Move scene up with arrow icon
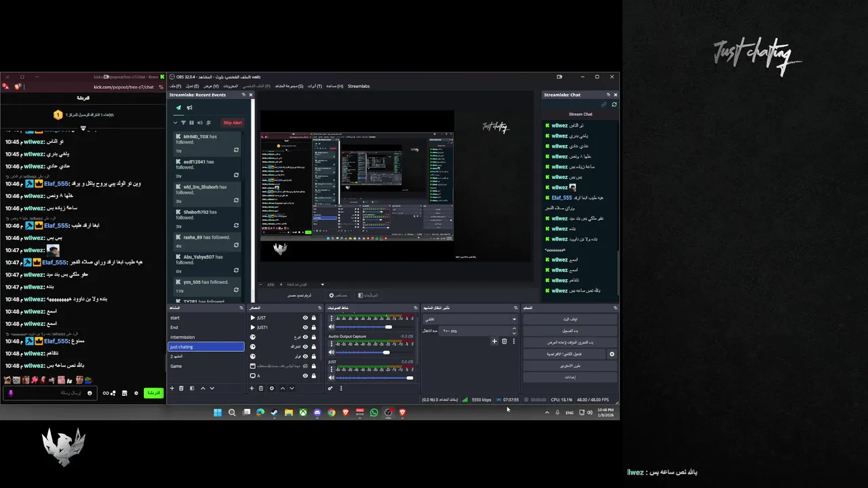Image resolution: width=868 pixels, height=488 pixels. coord(203,388)
